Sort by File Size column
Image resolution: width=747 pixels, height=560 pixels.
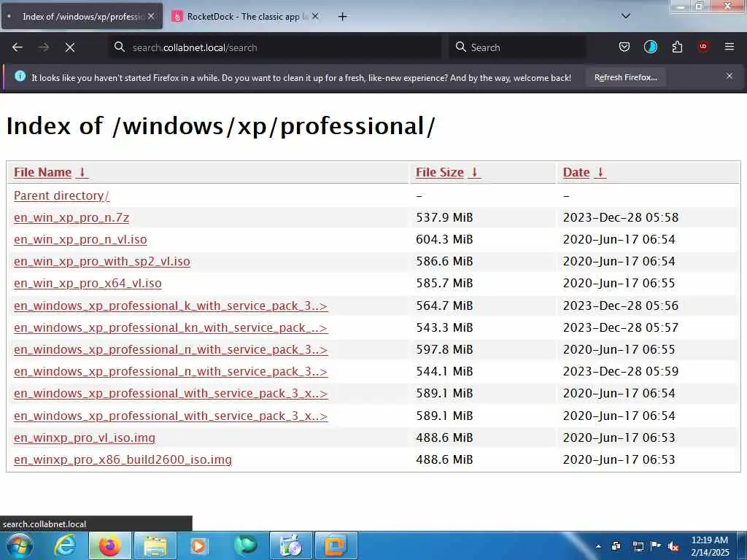(439, 172)
